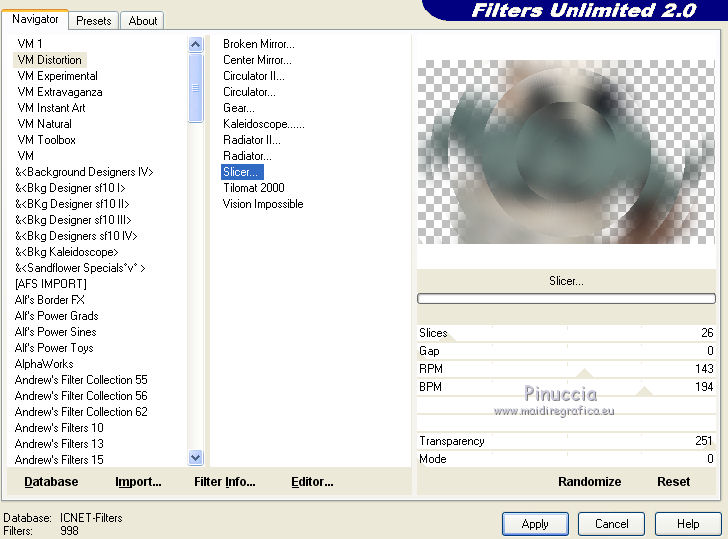
Task: Click Import... to add filters
Action: click(x=138, y=481)
